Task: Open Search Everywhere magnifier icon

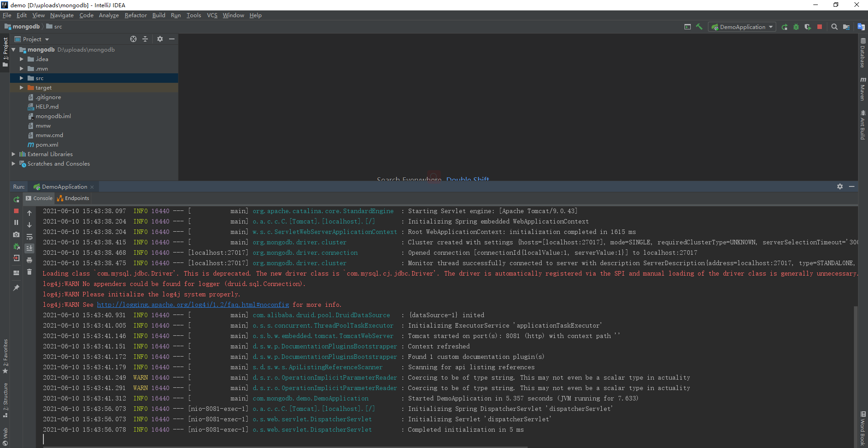Action: click(835, 27)
